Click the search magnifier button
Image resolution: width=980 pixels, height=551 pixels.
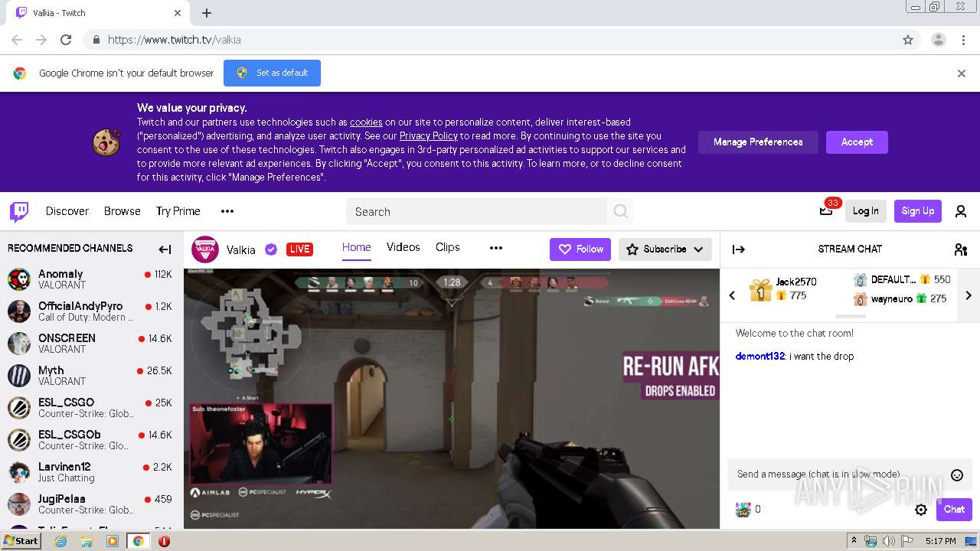point(621,211)
